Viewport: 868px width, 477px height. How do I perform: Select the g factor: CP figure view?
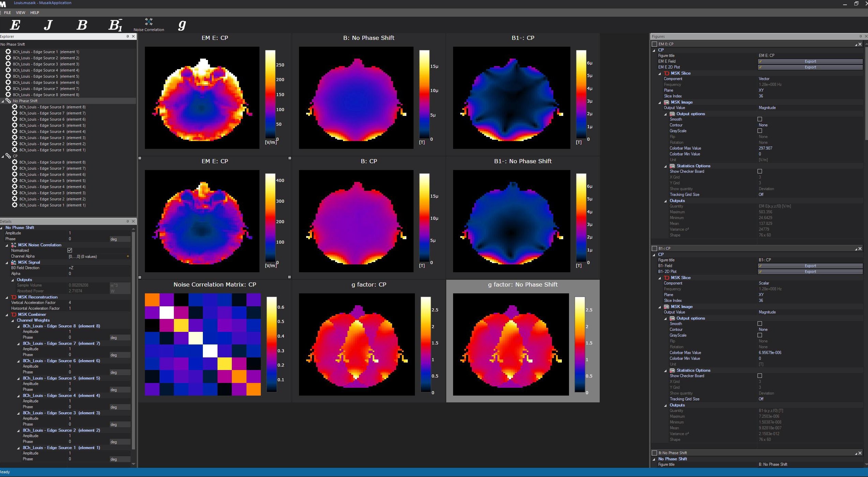pos(357,344)
